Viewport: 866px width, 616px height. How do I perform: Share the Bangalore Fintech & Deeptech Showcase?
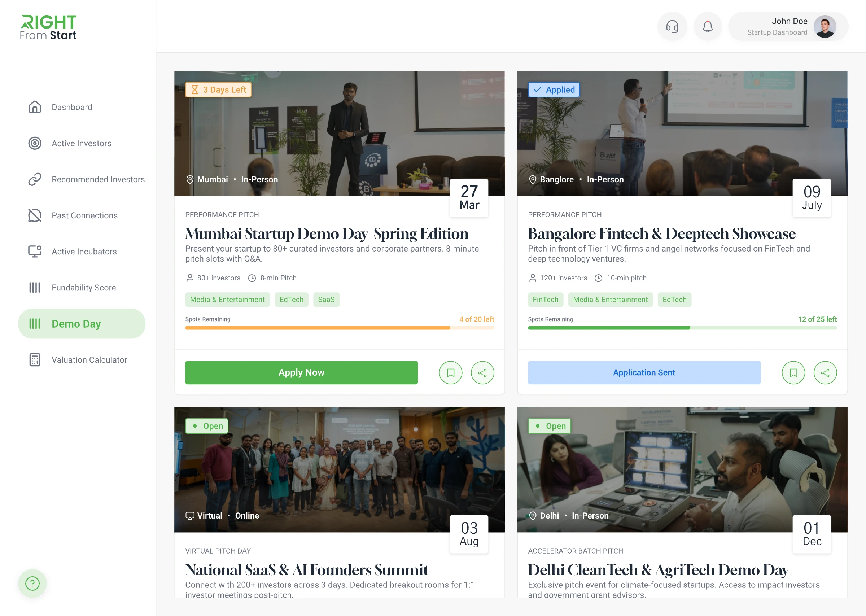825,372
